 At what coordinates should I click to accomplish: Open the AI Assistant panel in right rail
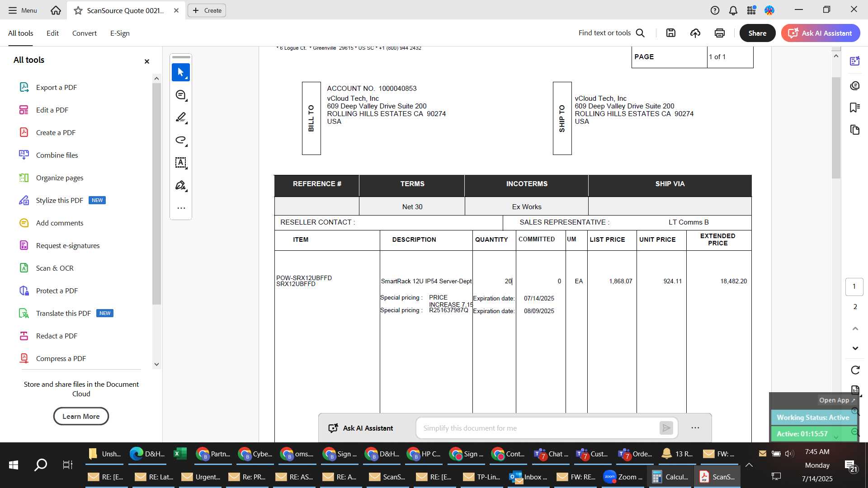[x=854, y=61]
